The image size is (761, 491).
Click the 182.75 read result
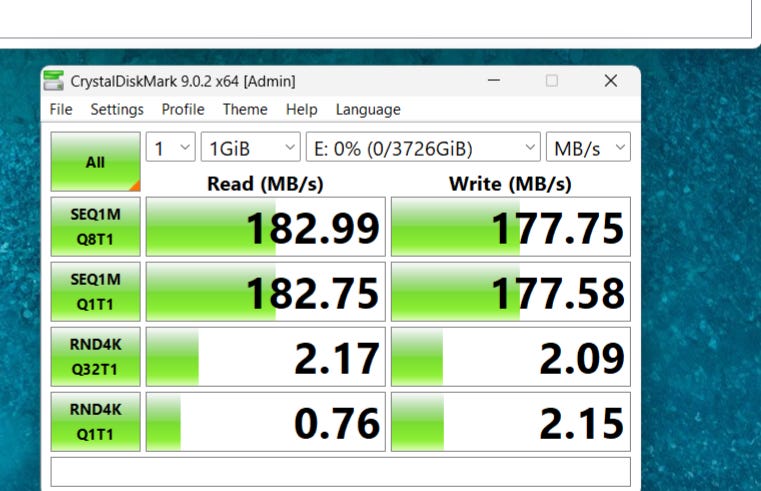coord(266,292)
